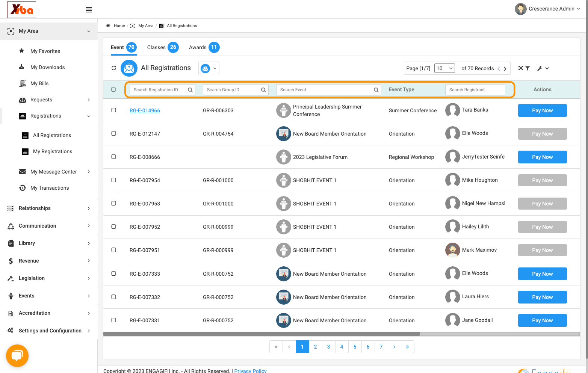Open All Registrations in sidebar
This screenshot has height=373, width=588.
click(52, 136)
